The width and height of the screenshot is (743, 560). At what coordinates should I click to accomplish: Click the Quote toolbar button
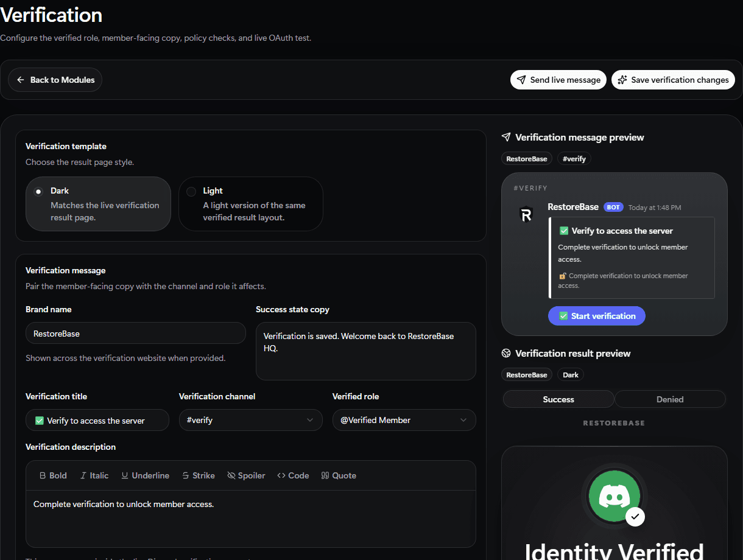[x=339, y=475]
